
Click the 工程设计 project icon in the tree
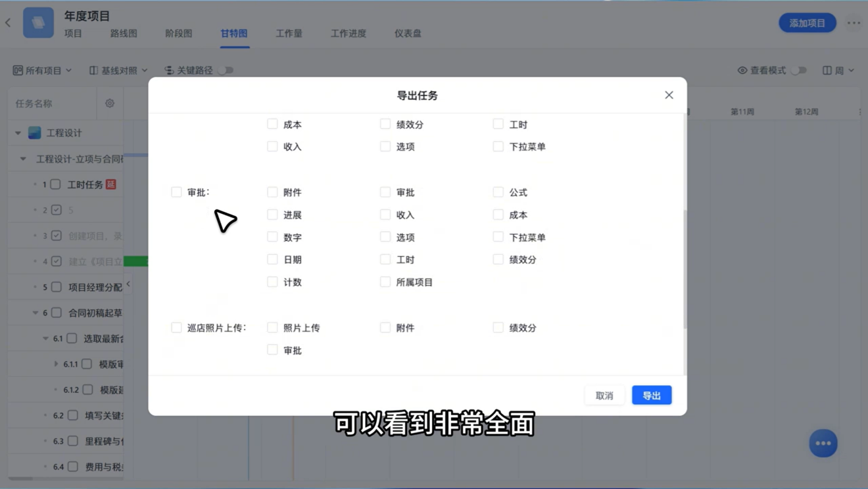pos(35,133)
